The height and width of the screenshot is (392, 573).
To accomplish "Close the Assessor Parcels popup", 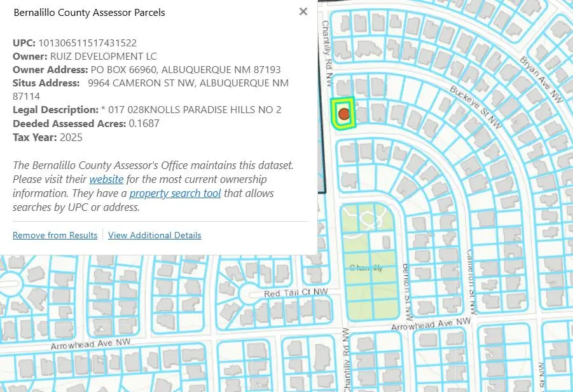I will (303, 11).
